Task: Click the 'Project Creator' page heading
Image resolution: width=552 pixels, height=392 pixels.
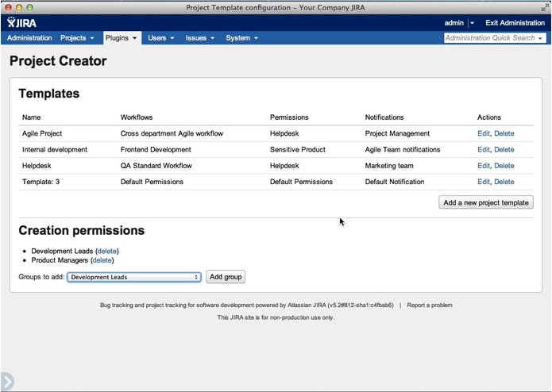Action: (x=58, y=61)
